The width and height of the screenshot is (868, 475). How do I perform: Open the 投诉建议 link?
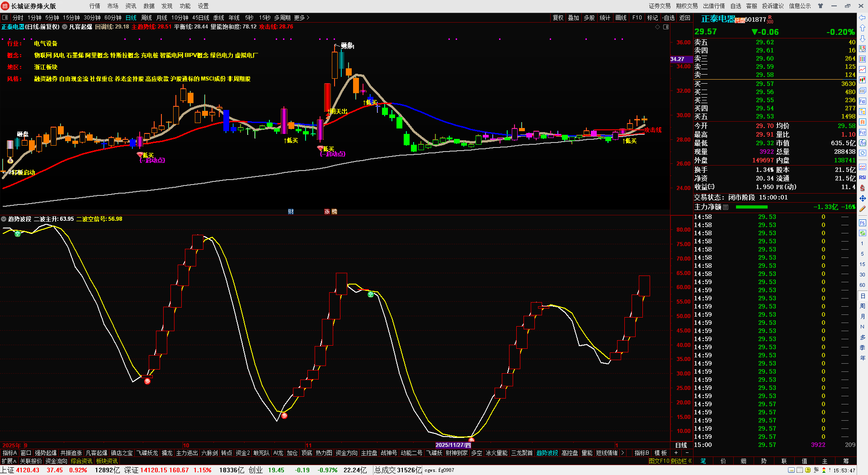point(773,6)
